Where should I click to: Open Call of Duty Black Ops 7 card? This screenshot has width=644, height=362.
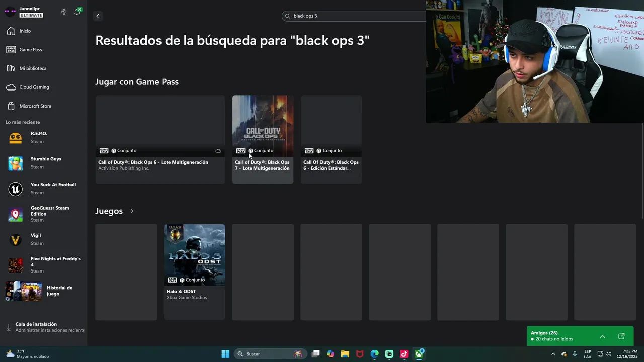click(x=263, y=139)
